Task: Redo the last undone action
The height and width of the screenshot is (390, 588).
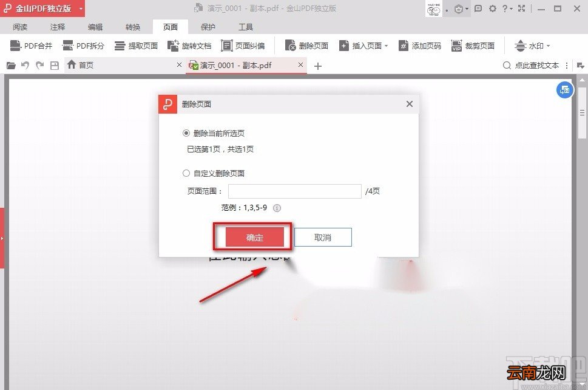Action: pyautogui.click(x=40, y=66)
